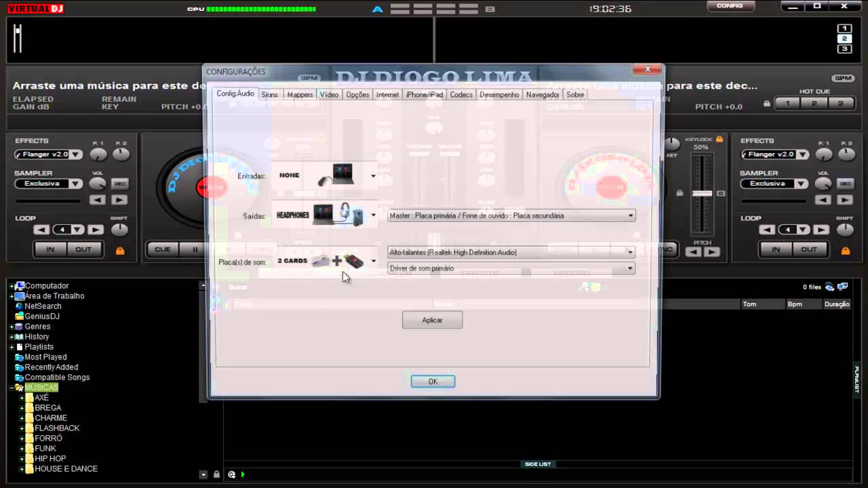Switch to the Vídeo tab

329,95
